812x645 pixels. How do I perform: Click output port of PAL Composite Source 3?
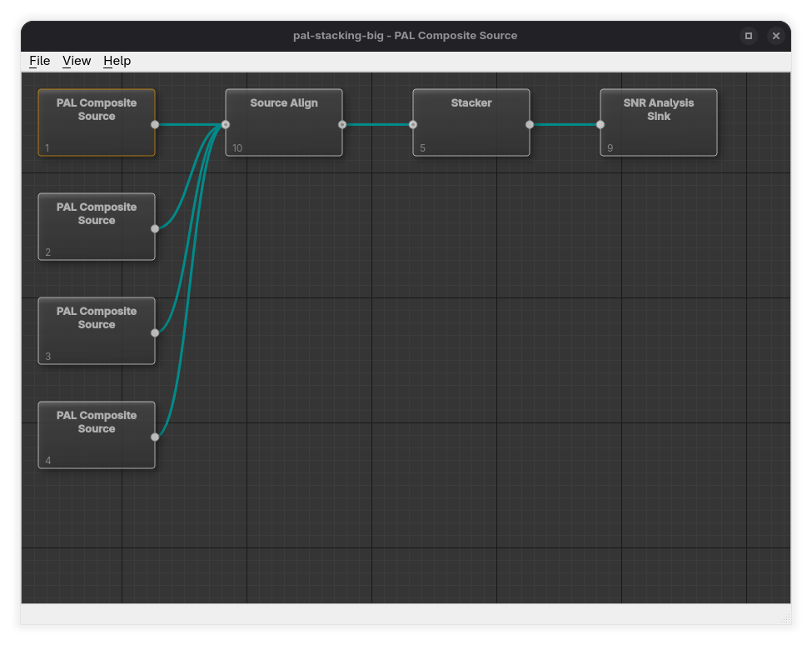155,332
